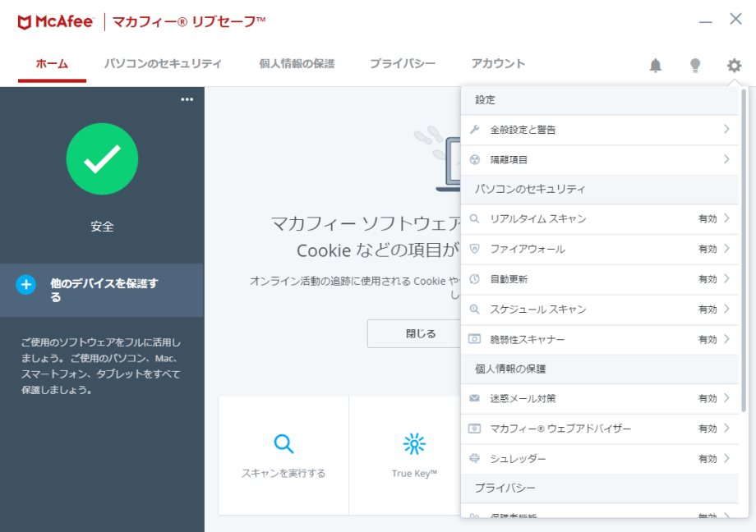Click the icon beside 脆弱性スキャナー
The height and width of the screenshot is (532, 756).
pyautogui.click(x=475, y=339)
